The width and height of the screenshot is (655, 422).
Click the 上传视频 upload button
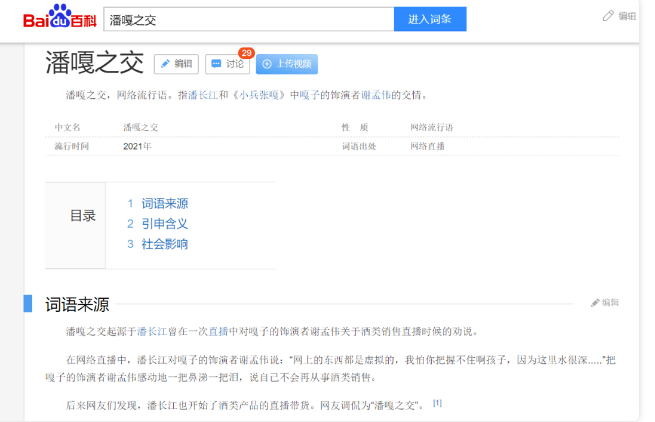click(x=287, y=64)
